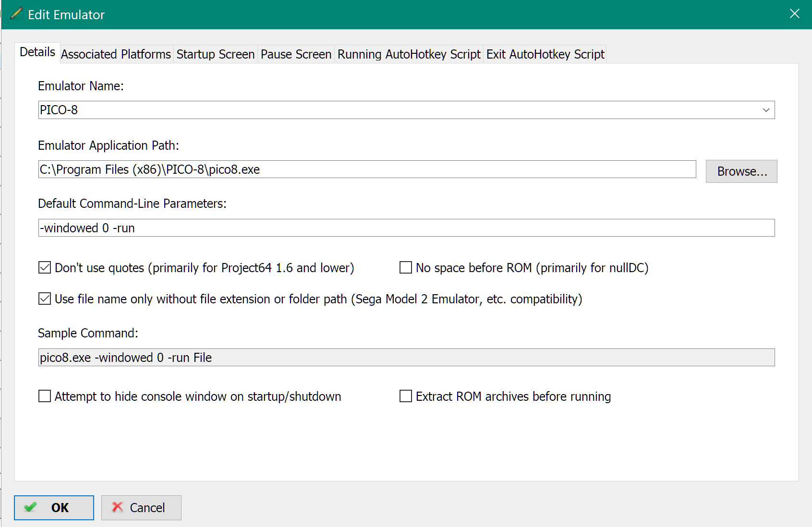Browse for the emulator application path

tap(741, 171)
